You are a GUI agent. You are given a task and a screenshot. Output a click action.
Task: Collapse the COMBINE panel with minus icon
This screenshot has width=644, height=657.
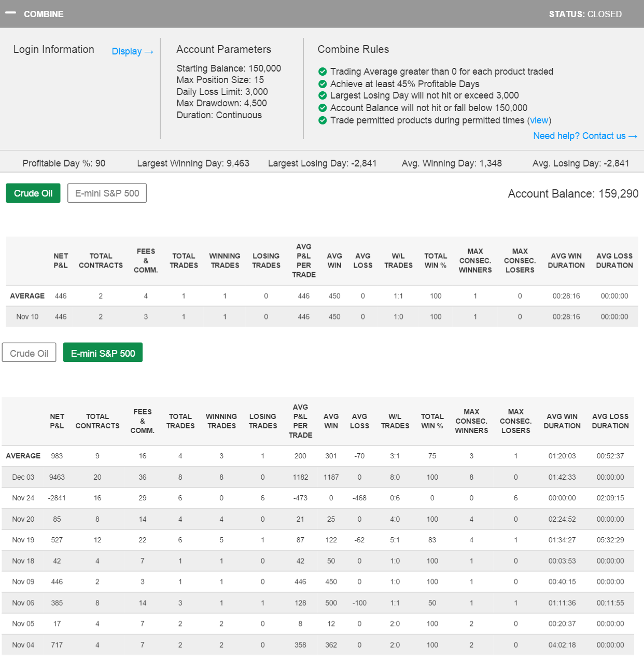click(x=10, y=13)
